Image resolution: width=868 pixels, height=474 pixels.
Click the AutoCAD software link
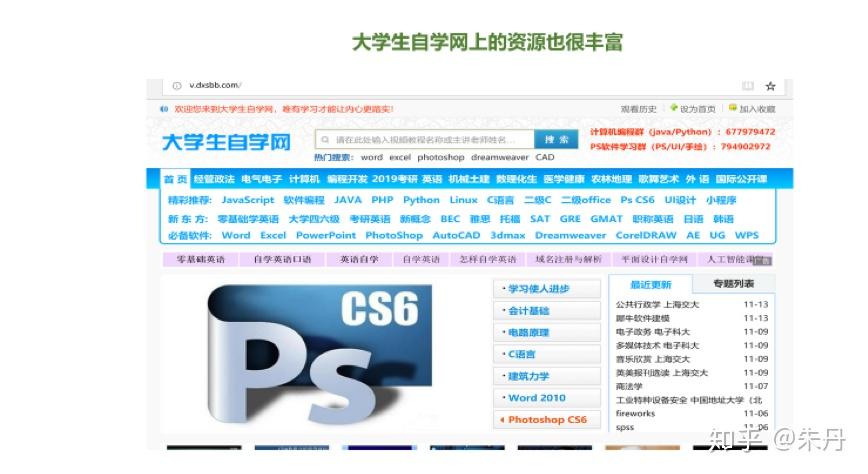tap(456, 235)
